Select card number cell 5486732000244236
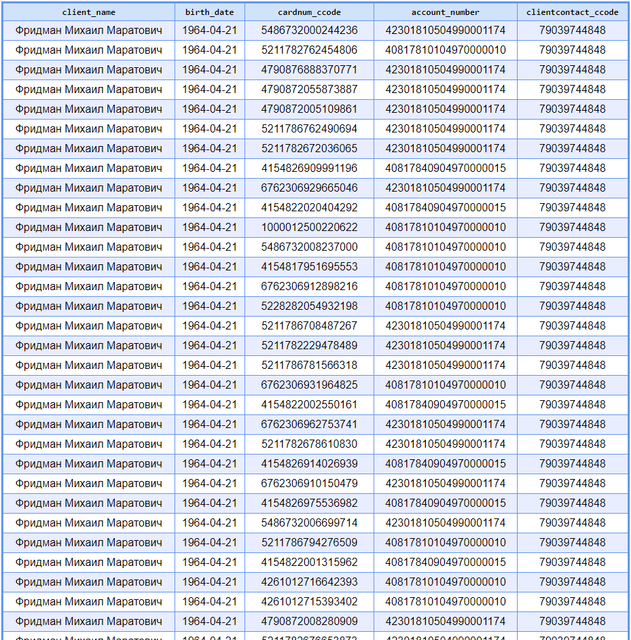The image size is (631, 640). coord(309,30)
